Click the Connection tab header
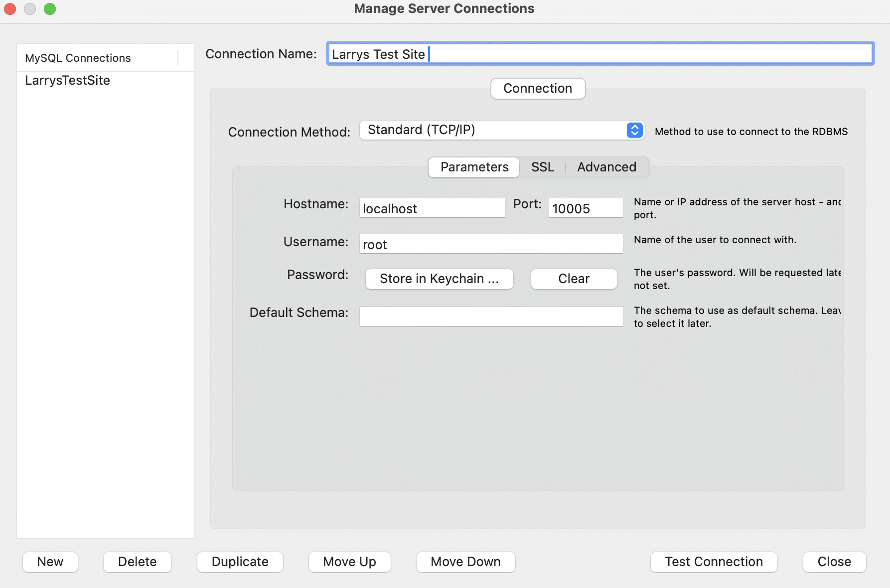Viewport: 890px width, 588px height. pos(538,88)
